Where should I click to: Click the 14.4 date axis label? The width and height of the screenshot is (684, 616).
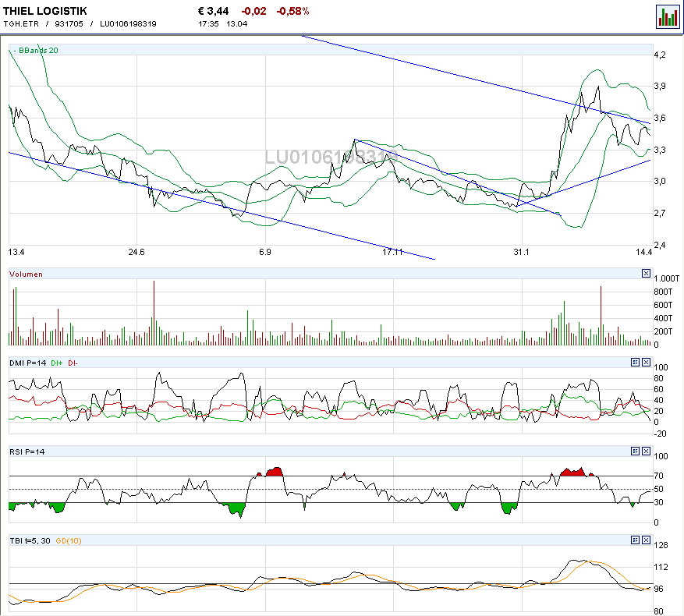pos(643,252)
